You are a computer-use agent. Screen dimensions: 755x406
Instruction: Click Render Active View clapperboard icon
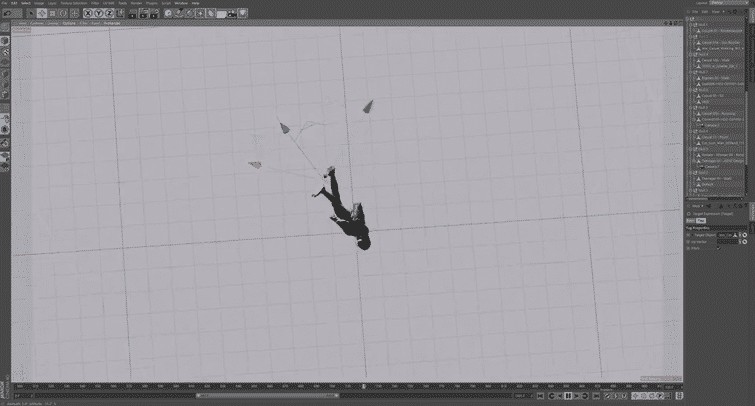click(x=133, y=13)
